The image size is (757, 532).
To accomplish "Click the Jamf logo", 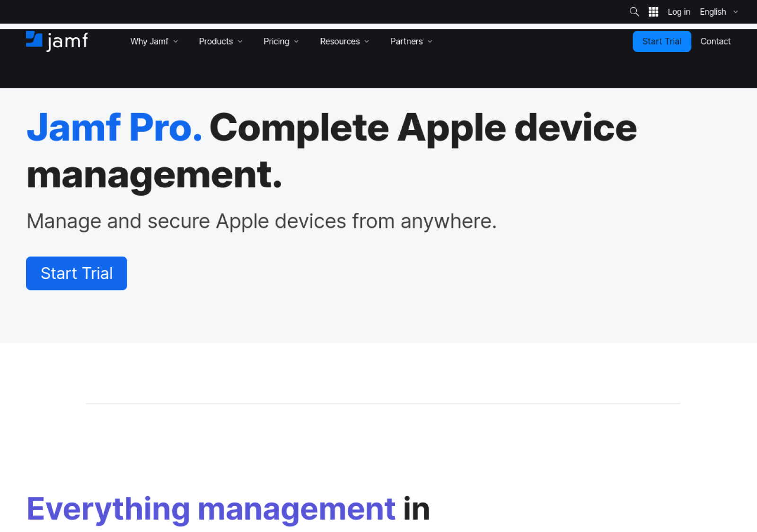I will [x=57, y=41].
